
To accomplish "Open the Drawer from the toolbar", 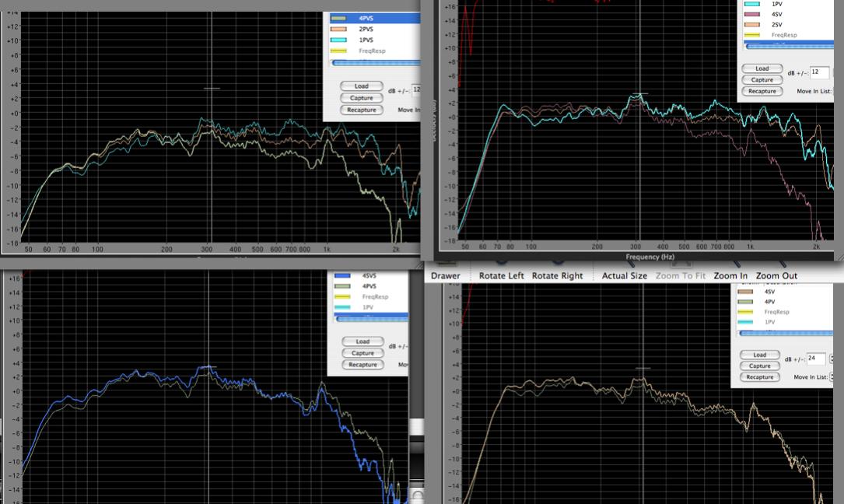I will (x=446, y=275).
